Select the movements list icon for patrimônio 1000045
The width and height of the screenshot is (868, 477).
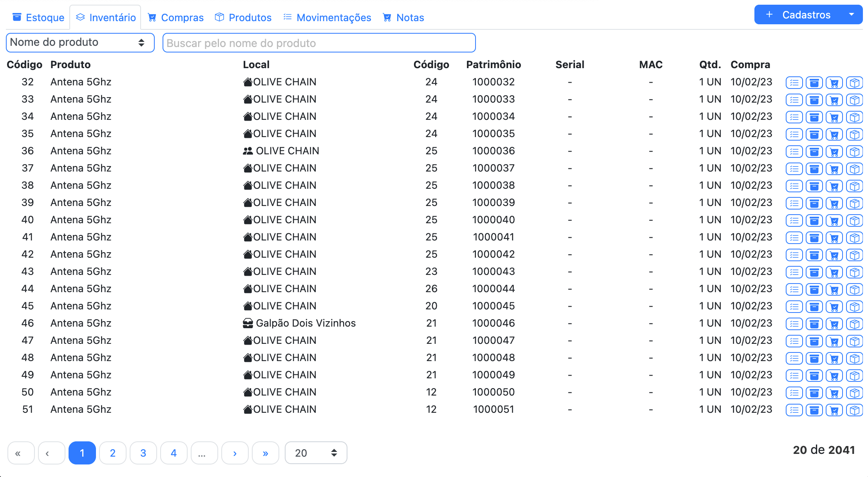tap(794, 307)
